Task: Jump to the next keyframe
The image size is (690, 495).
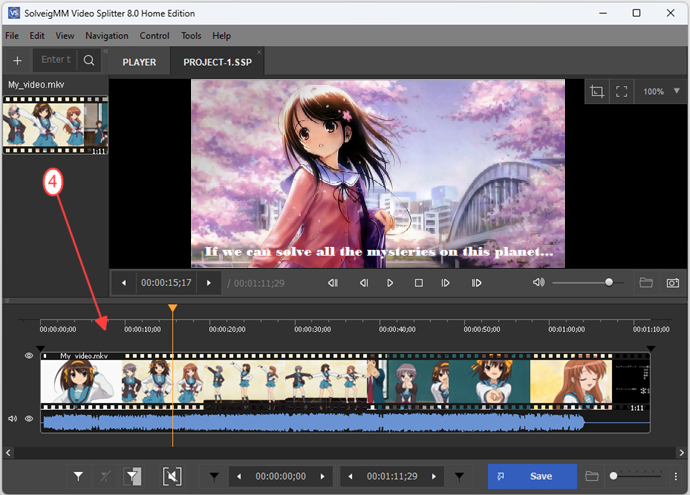Action: (476, 283)
